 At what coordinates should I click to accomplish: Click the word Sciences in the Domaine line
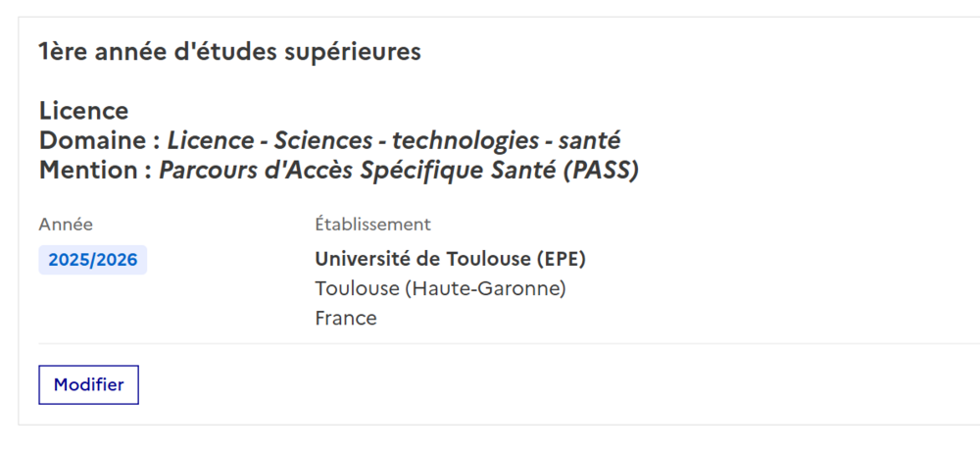click(x=323, y=140)
